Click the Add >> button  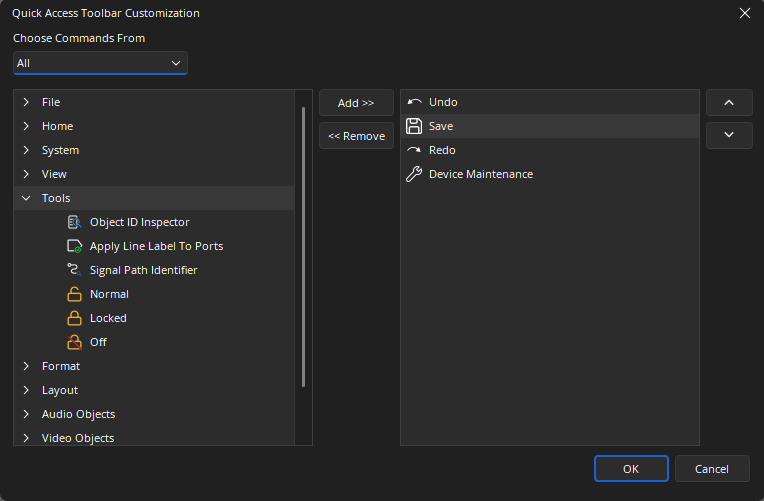356,103
